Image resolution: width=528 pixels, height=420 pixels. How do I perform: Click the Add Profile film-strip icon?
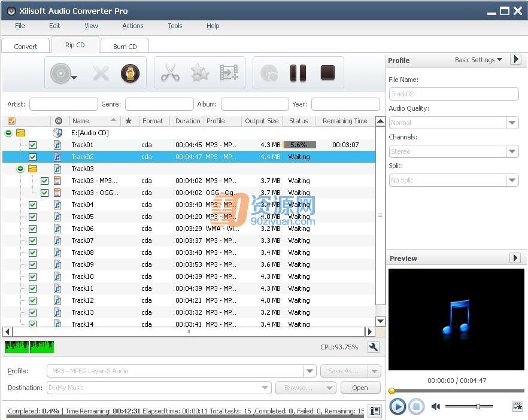click(x=229, y=73)
